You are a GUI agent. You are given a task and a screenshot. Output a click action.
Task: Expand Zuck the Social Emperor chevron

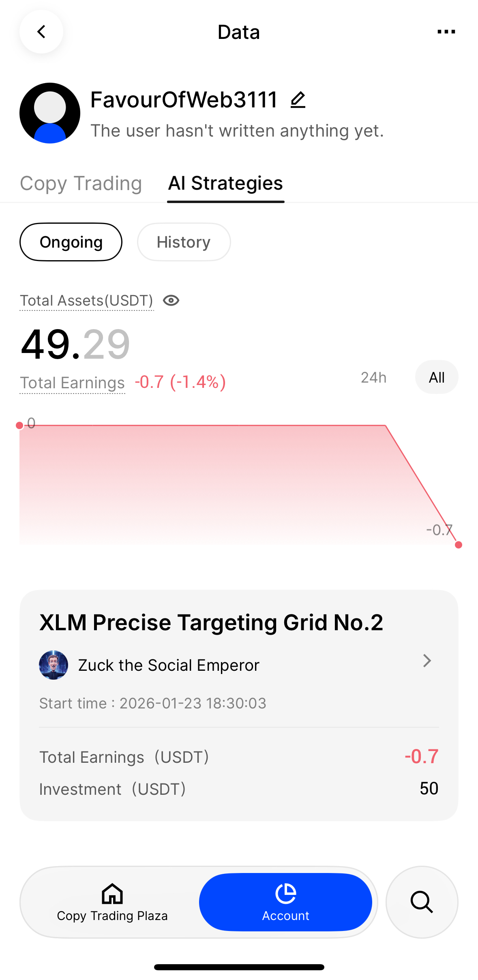[427, 661]
